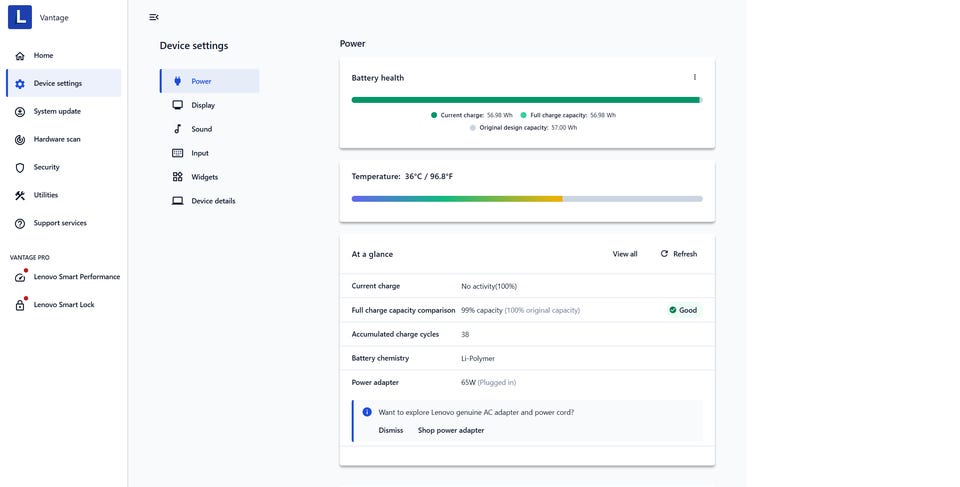Click the Support services question icon
This screenshot has height=487, width=960.
coord(20,224)
